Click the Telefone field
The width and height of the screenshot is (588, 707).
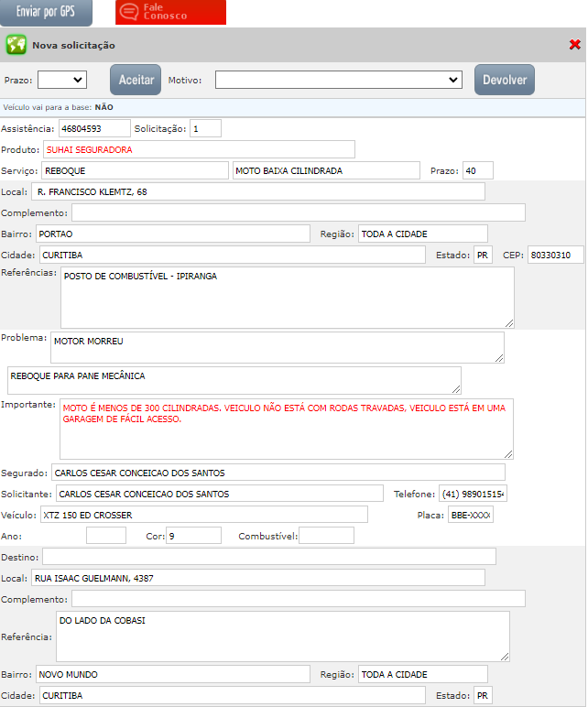(473, 494)
